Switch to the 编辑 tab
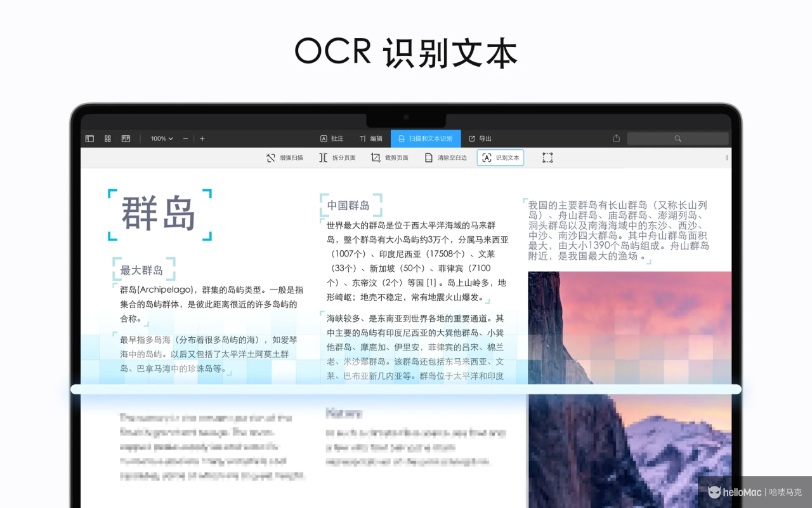 [371, 138]
